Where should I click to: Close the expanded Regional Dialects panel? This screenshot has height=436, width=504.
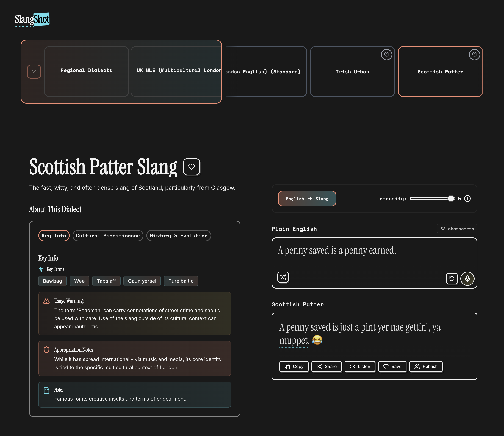tap(34, 72)
